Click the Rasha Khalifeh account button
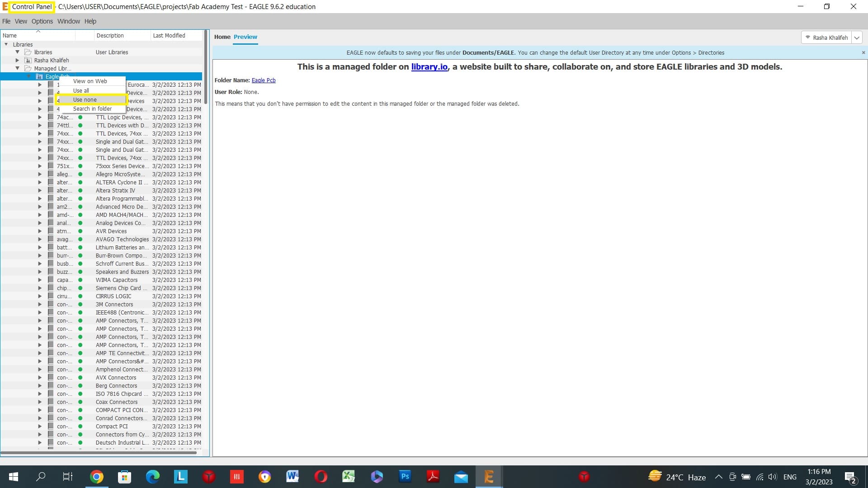 point(826,38)
